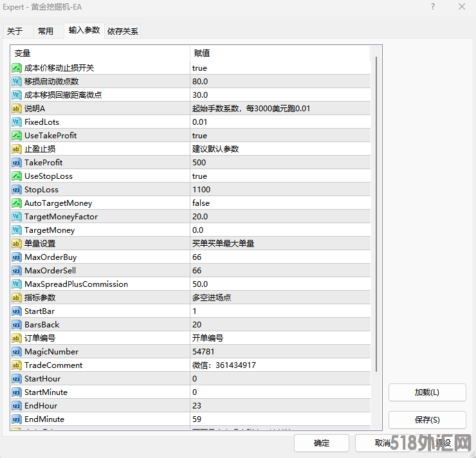Viewport: 476px width, 458px height.
Task: Click the icon next to TargetMoneyFactor
Action: (x=16, y=216)
